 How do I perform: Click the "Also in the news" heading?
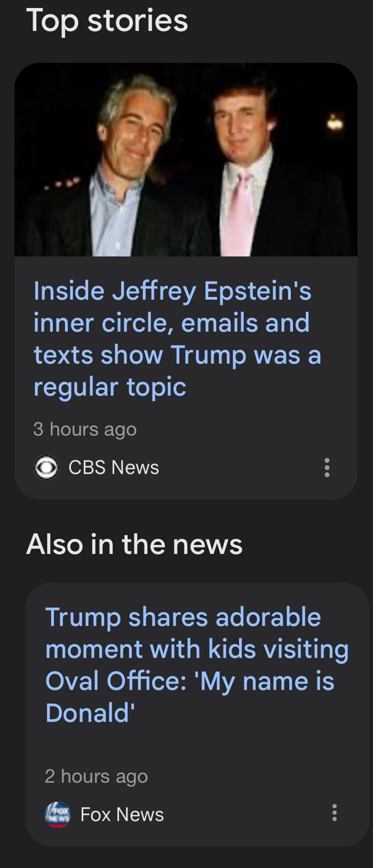click(x=134, y=544)
